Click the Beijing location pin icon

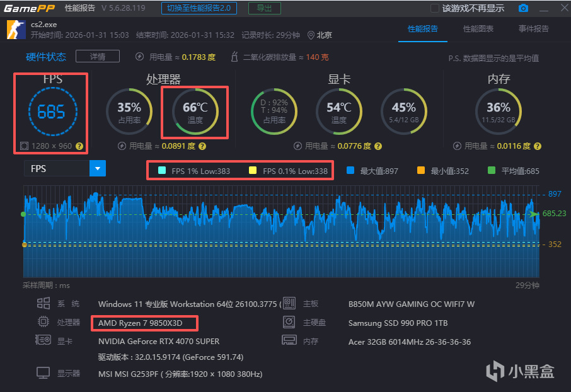(x=311, y=35)
